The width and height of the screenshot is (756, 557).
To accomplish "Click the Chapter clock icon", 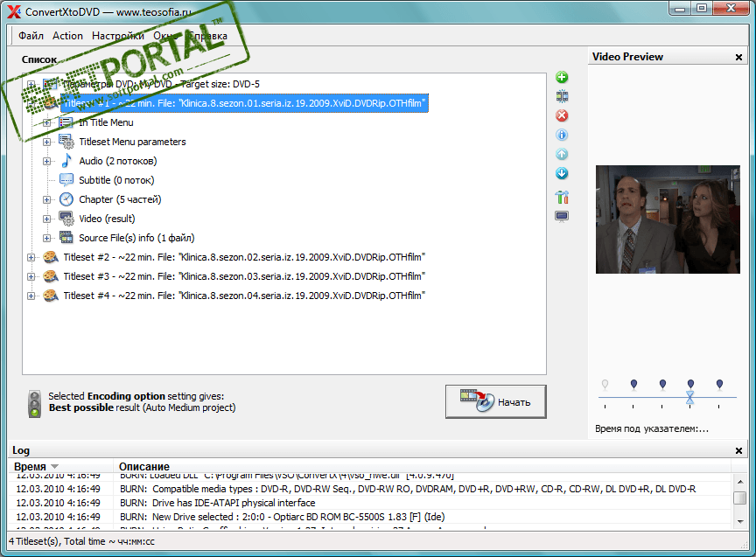I will [x=66, y=199].
